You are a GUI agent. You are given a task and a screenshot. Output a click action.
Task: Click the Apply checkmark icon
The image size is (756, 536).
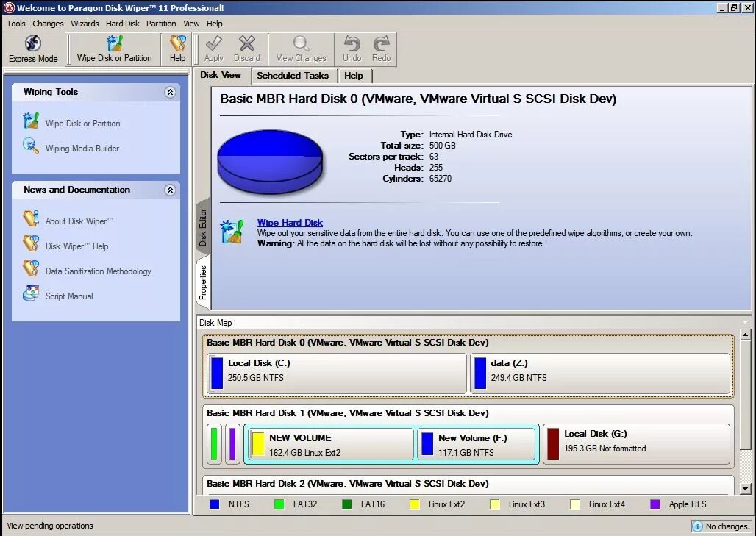point(213,44)
